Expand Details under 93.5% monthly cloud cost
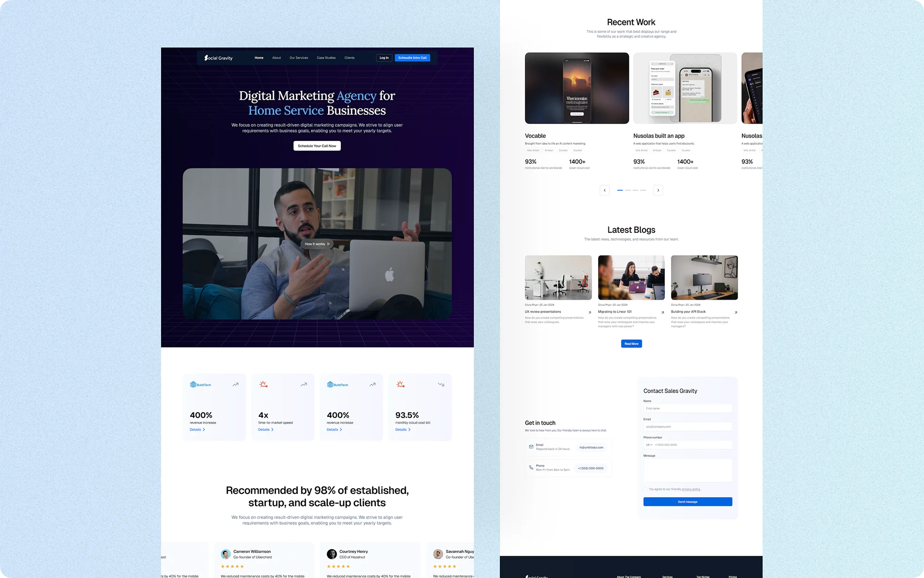 [403, 430]
